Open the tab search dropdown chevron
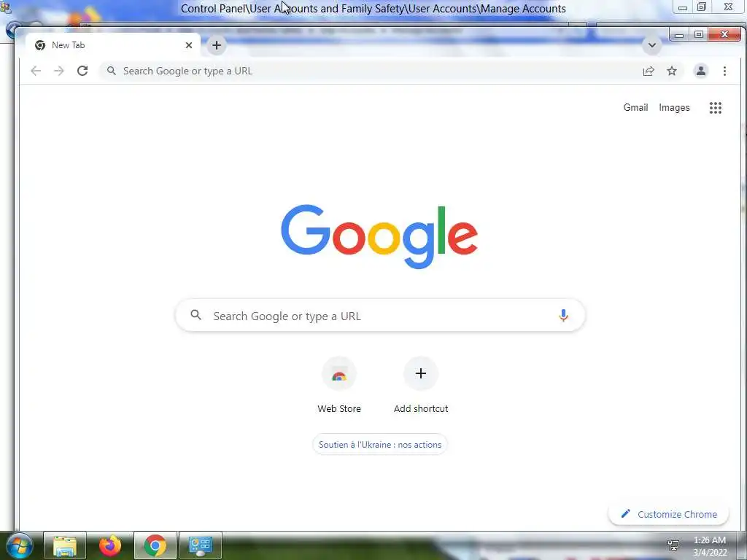747x560 pixels. 652,45
